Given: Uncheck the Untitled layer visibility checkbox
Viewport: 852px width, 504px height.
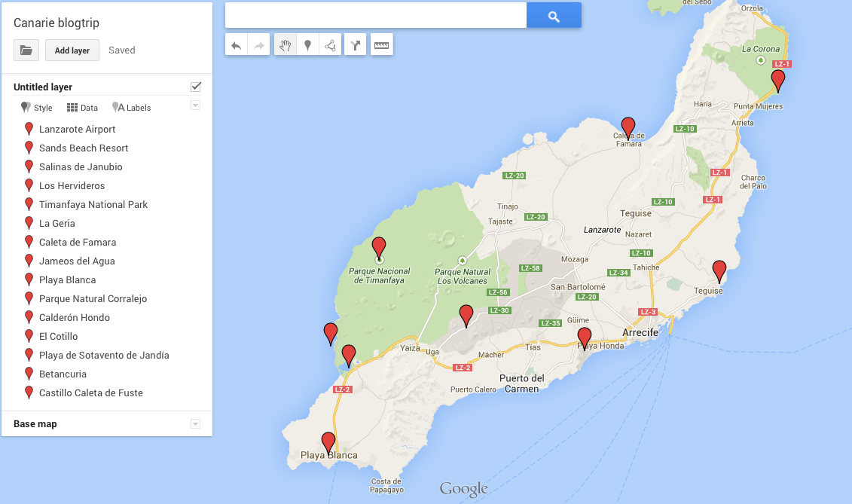Looking at the screenshot, I should pos(196,87).
